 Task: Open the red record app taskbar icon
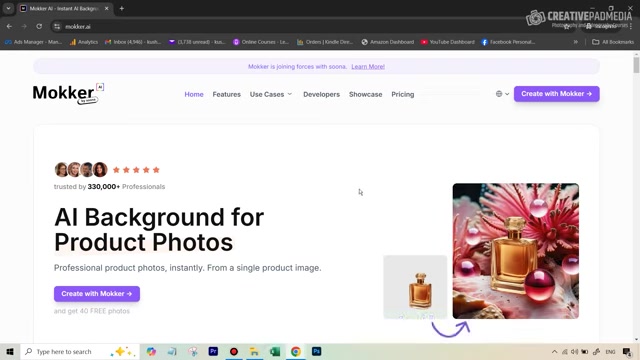(234, 351)
